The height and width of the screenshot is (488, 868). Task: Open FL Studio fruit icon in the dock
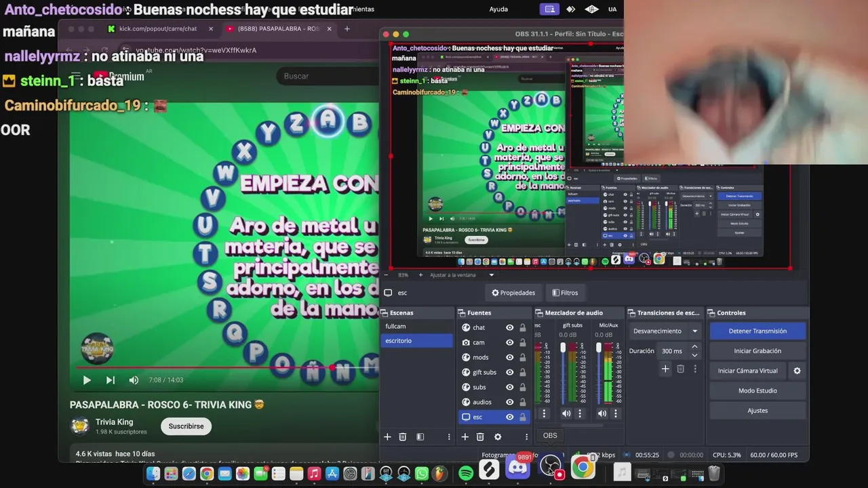click(x=439, y=474)
